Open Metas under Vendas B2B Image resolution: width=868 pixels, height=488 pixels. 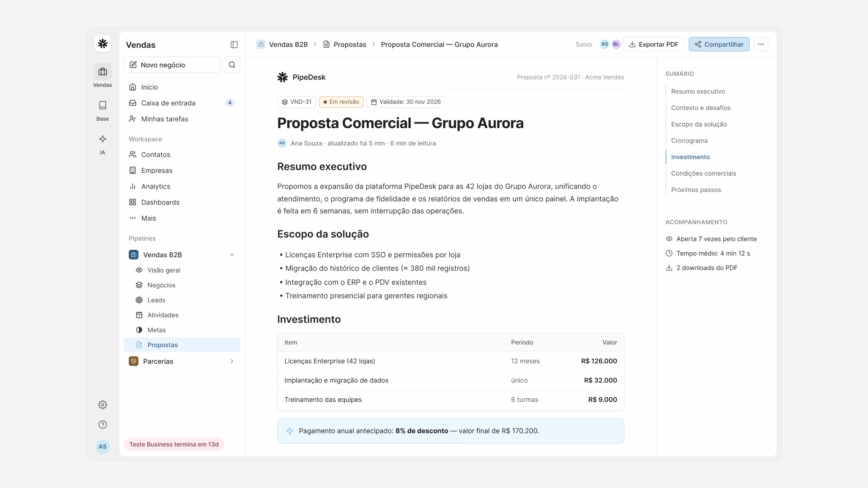[x=182, y=330]
